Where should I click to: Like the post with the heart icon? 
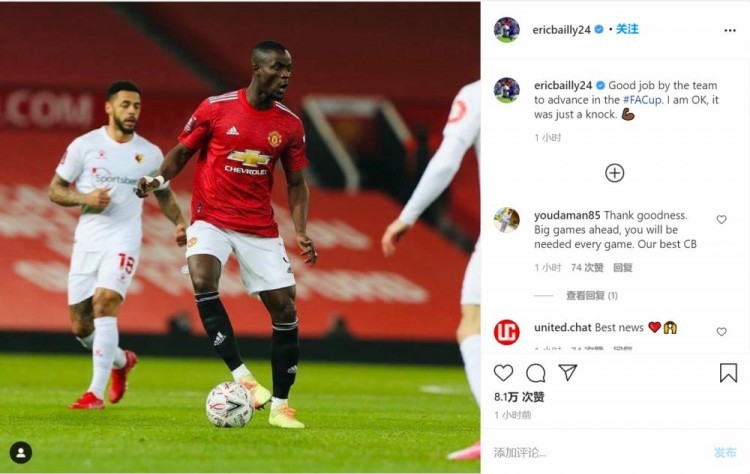(503, 373)
